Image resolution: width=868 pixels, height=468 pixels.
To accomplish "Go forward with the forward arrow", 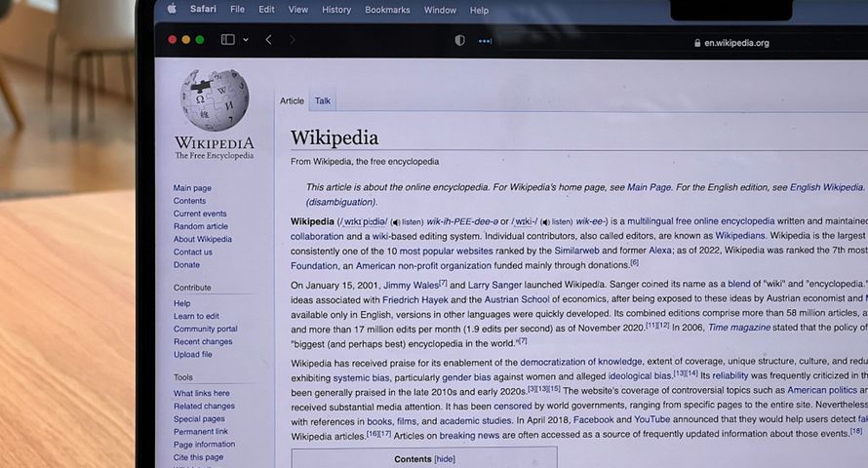I will 293,40.
